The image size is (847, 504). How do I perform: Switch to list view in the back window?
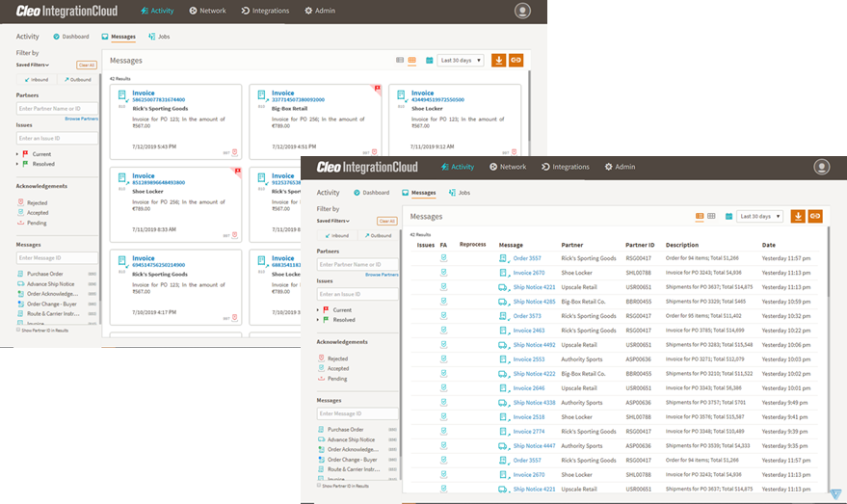pos(400,60)
